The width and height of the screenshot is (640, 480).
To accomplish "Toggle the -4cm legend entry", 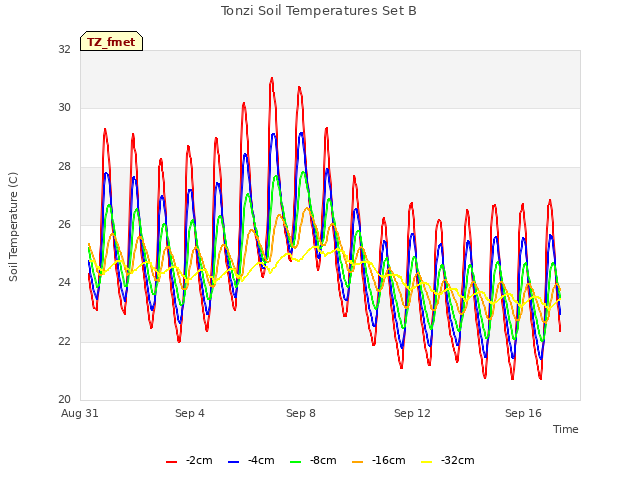I will 251,461.
